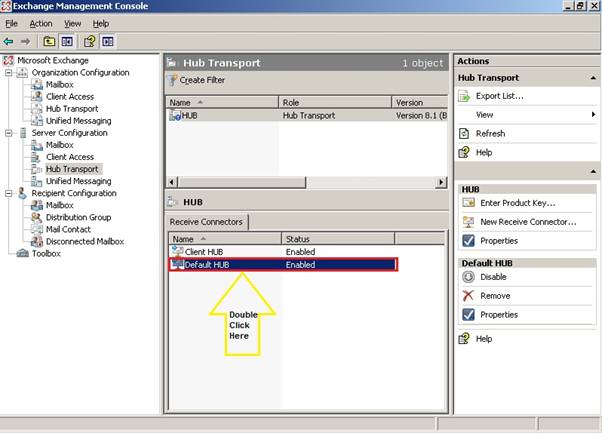
Task: Collapse the Recipient Configuration tree node
Action: point(8,193)
